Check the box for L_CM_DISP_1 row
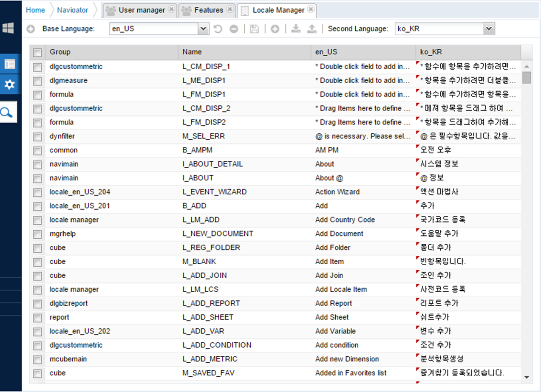Image resolution: width=541 pixels, height=392 pixels. tap(37, 67)
